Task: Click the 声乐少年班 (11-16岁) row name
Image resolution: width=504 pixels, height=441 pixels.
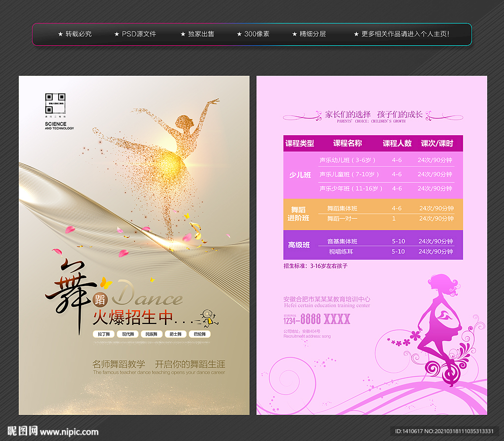Action: 351,188
